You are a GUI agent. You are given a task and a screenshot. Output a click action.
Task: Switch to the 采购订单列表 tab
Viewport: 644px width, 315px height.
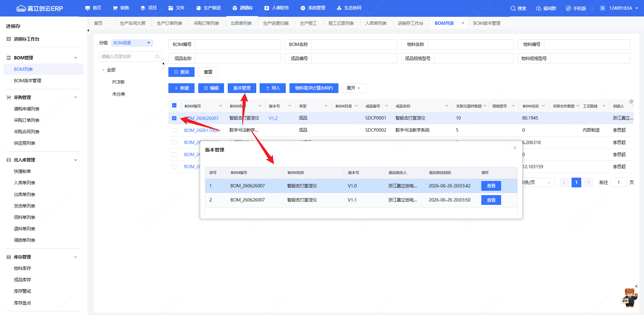pos(206,23)
